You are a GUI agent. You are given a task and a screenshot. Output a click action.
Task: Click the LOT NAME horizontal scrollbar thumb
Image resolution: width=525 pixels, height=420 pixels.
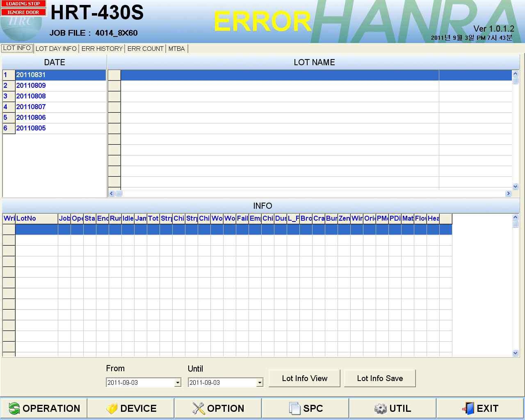[x=118, y=193]
